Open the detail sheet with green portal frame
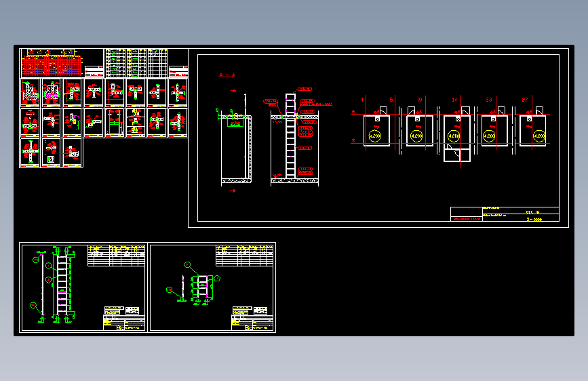This screenshot has width=588, height=381. pyautogui.click(x=115, y=123)
